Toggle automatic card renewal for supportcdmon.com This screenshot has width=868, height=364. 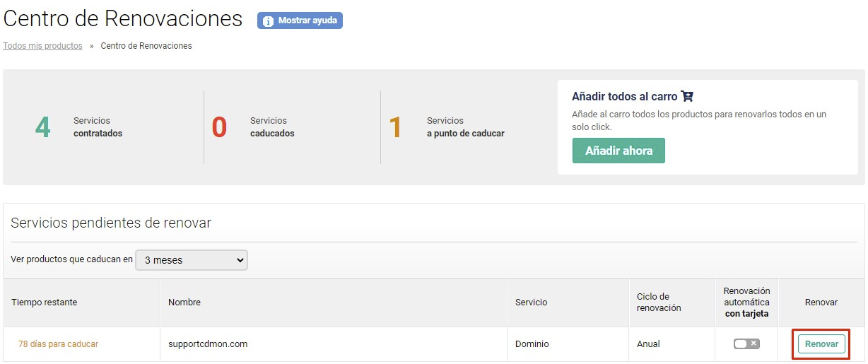746,344
